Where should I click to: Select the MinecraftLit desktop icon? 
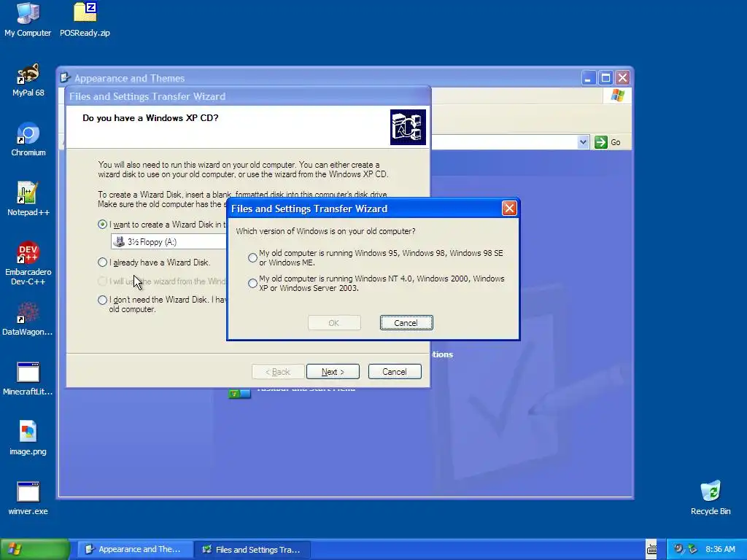pos(28,379)
